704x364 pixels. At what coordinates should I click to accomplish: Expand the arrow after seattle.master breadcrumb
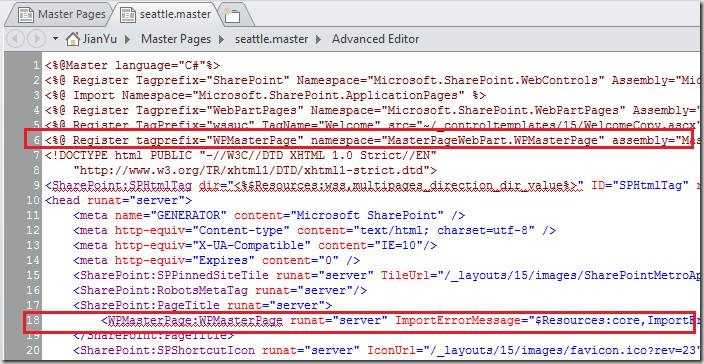319,39
